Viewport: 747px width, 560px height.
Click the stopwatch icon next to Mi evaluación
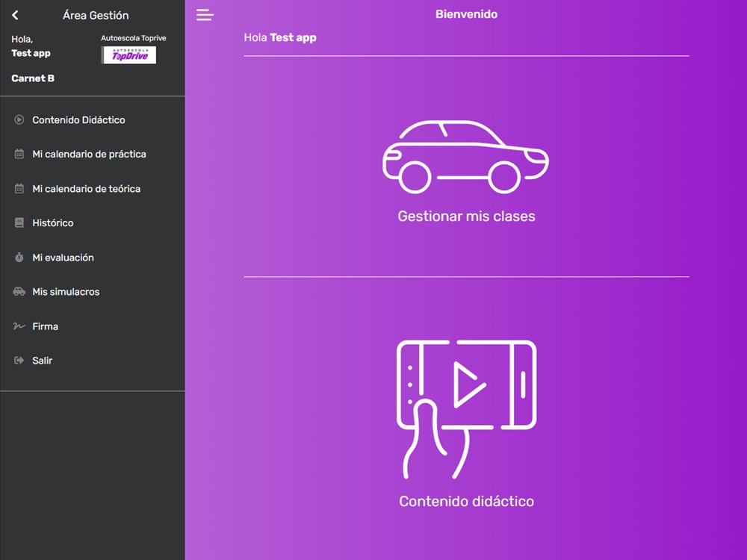coord(19,258)
